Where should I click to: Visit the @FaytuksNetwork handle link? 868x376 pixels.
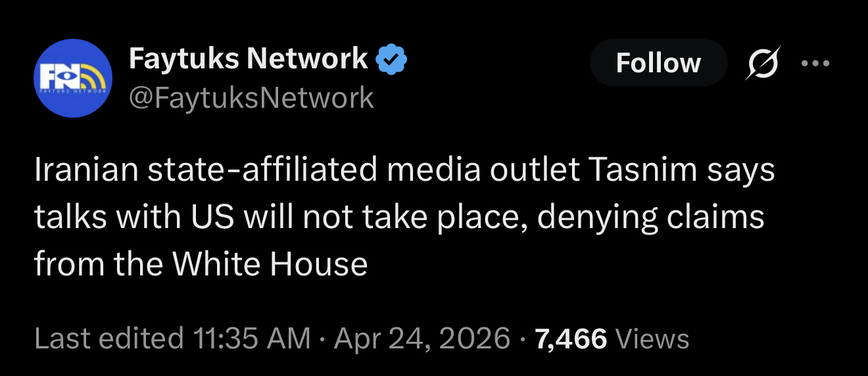[252, 98]
